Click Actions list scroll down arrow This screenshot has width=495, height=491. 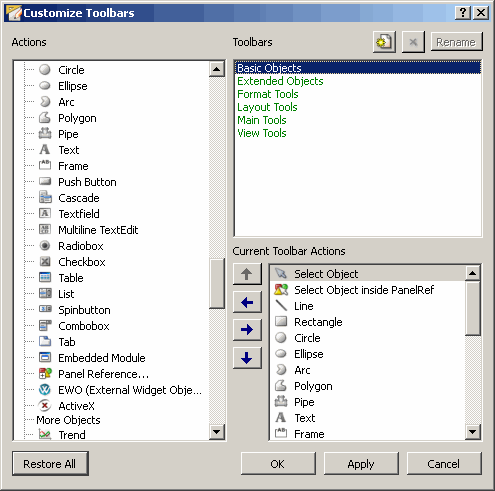pos(217,432)
